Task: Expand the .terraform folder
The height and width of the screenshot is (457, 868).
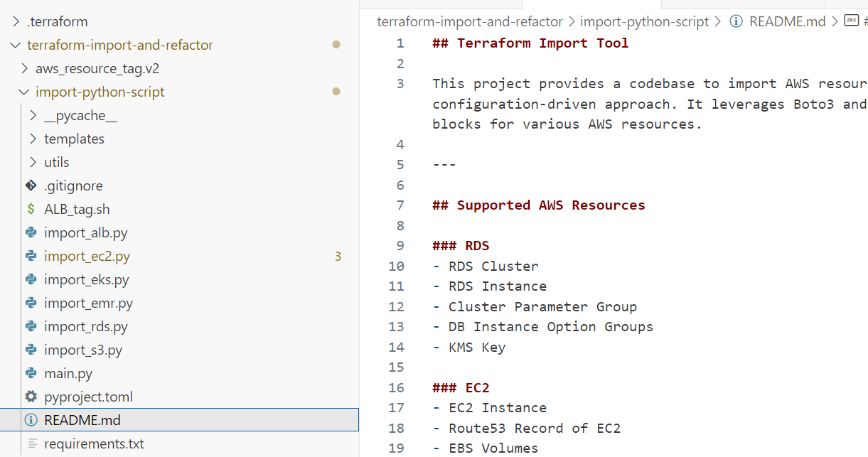Action: point(16,22)
